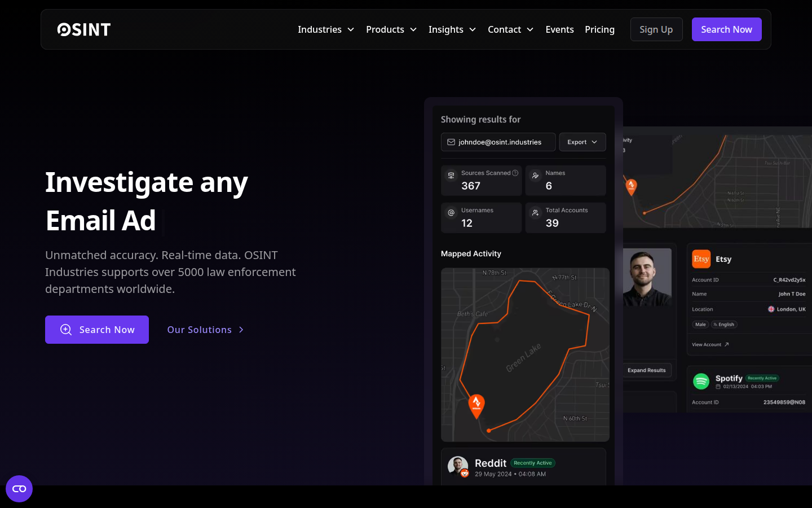
Task: Click the Reddit profile avatar
Action: [x=458, y=467]
